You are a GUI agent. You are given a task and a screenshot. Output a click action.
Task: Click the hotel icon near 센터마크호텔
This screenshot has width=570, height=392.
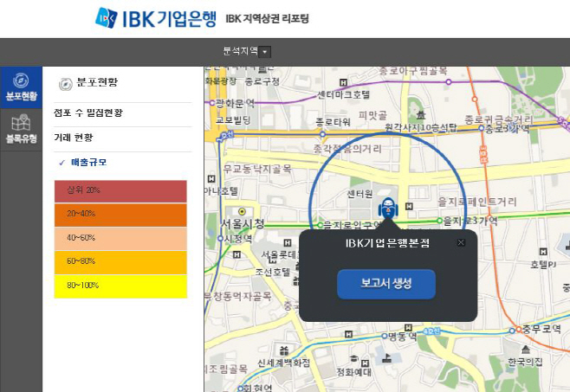click(343, 83)
